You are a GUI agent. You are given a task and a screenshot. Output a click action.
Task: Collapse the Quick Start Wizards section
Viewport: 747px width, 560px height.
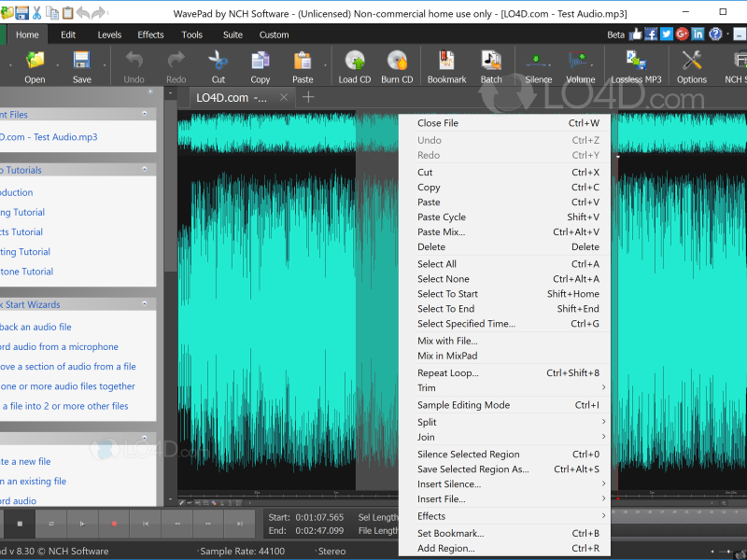tap(145, 303)
